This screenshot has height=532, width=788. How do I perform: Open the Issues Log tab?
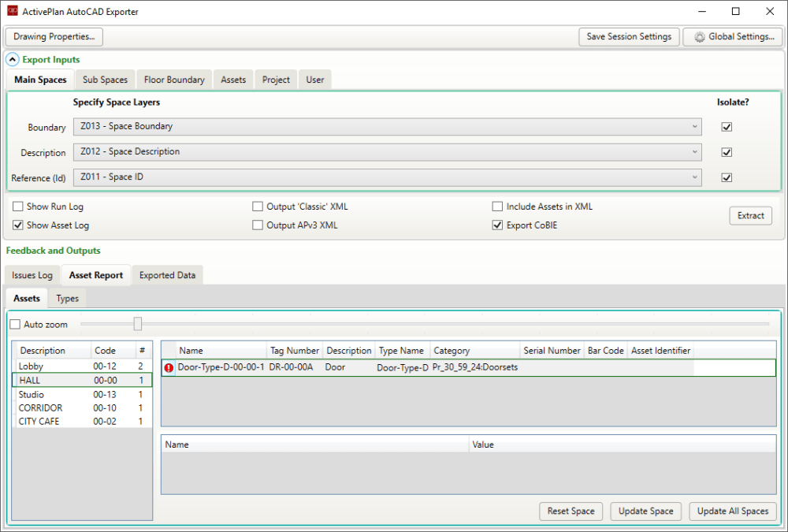point(32,275)
